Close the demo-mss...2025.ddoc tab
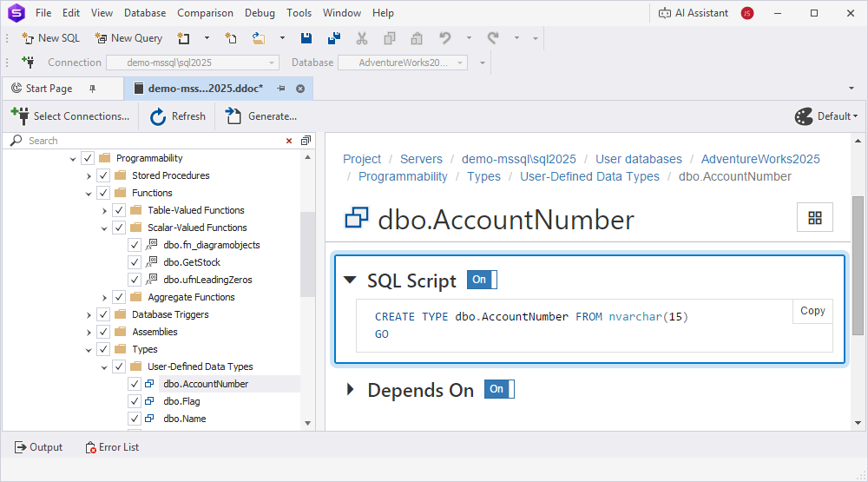This screenshot has height=482, width=868. 300,89
